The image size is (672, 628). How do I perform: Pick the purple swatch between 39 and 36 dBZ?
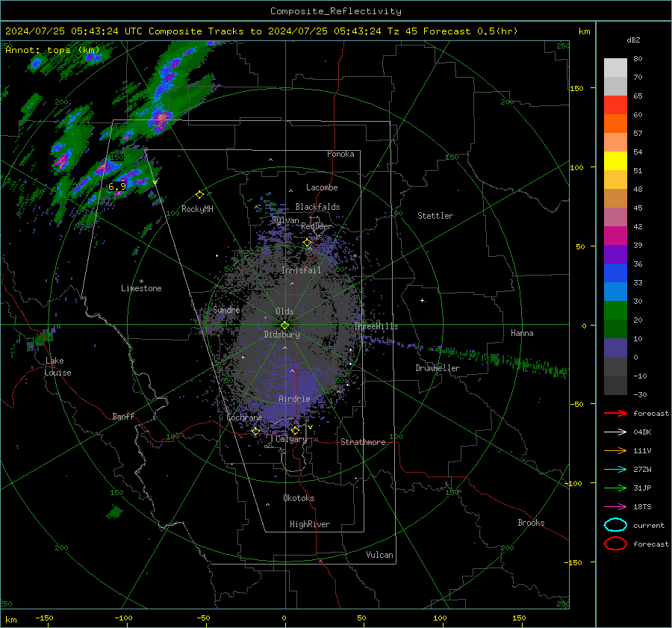click(615, 255)
